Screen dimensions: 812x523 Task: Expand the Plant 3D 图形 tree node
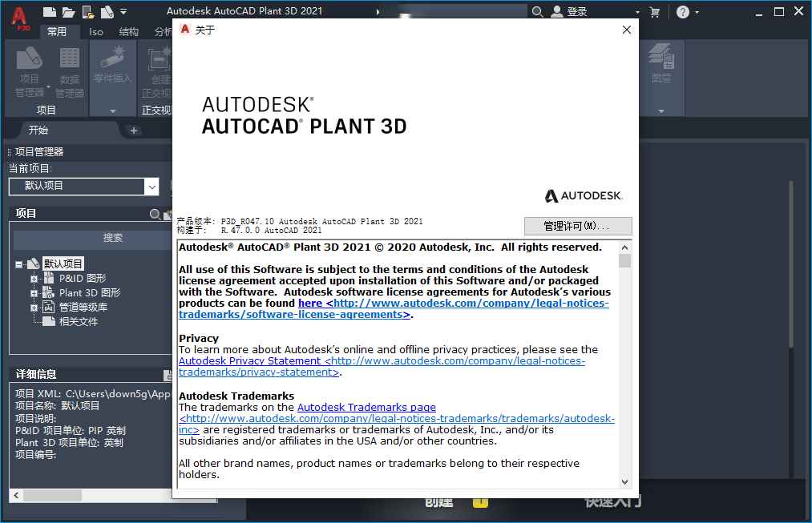[34, 293]
